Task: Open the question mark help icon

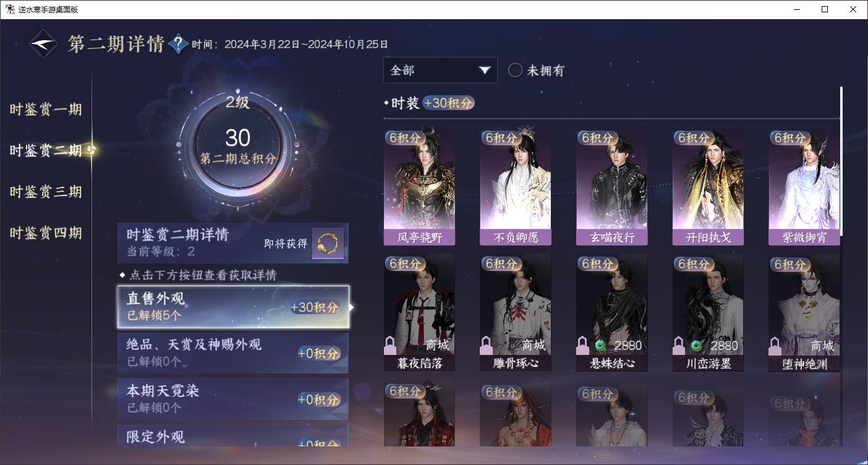Action: coord(178,43)
